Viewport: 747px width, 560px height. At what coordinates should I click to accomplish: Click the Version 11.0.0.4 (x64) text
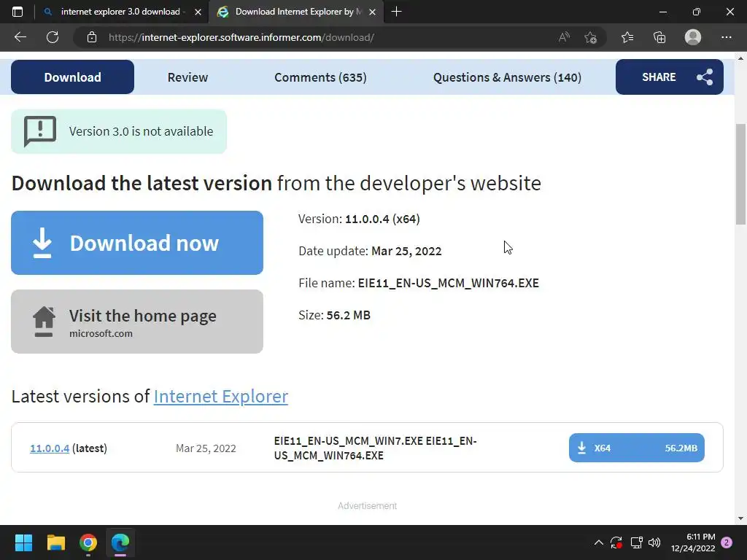click(x=359, y=219)
